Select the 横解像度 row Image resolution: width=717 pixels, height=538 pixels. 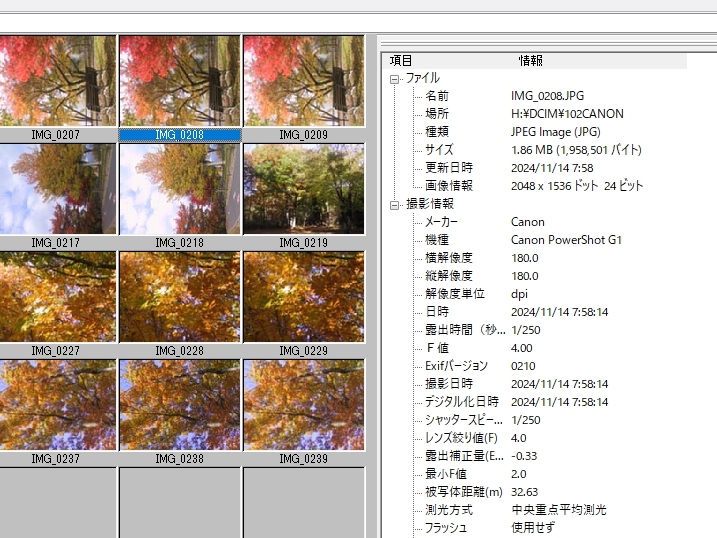(x=482, y=258)
